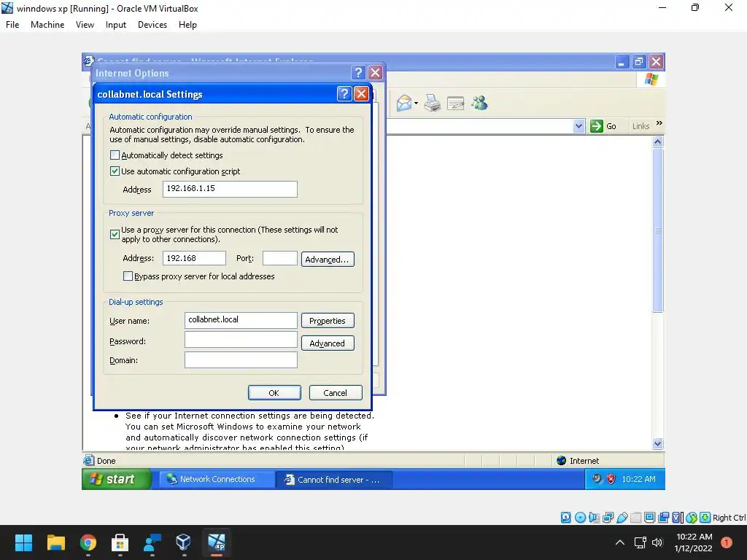The height and width of the screenshot is (560, 747).
Task: Click the proxy Address field
Action: 194,259
